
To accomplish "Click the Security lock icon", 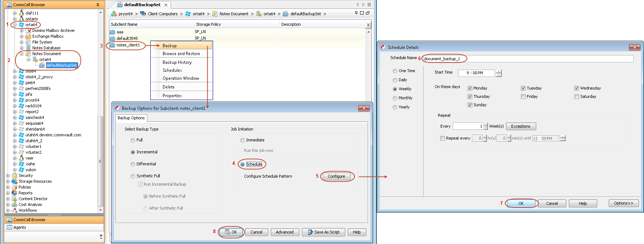I will pos(15,175).
